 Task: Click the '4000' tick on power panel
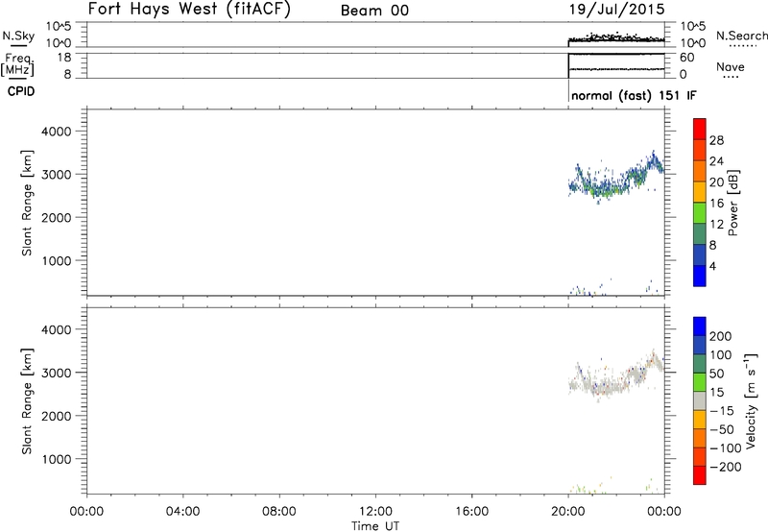(x=57, y=132)
